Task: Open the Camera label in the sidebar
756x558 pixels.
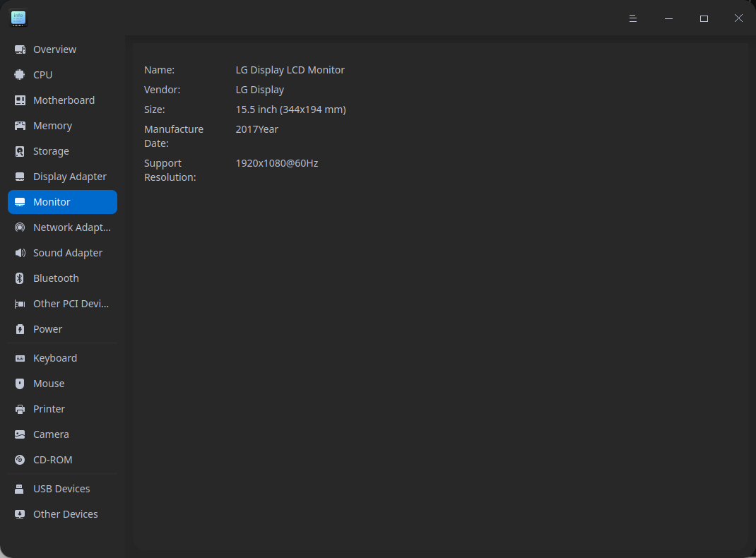Action: [51, 434]
